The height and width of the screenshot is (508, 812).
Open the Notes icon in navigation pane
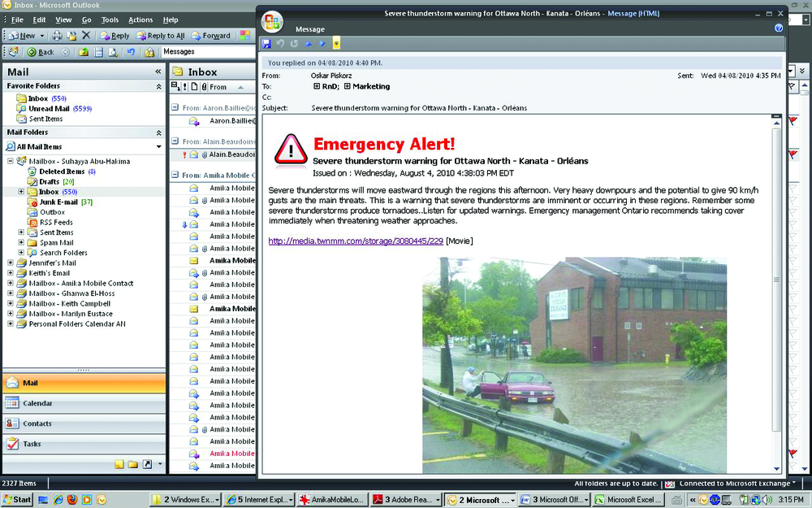[119, 464]
